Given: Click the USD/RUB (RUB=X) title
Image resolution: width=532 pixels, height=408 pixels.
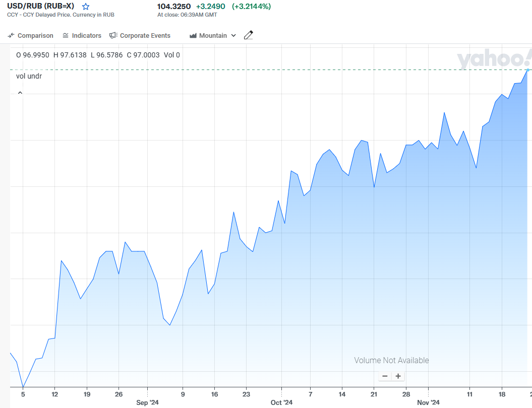Looking at the screenshot, I should tap(40, 6).
